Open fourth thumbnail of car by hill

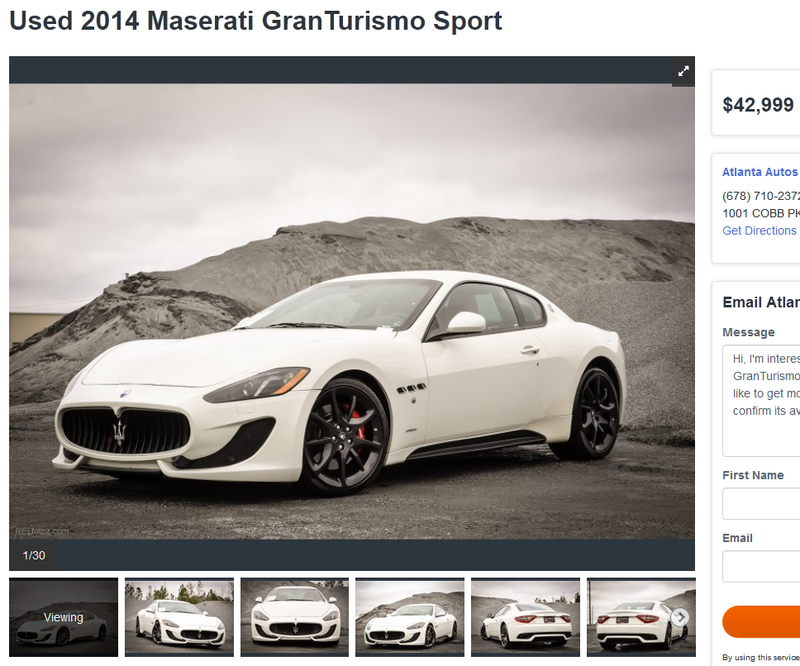point(410,617)
